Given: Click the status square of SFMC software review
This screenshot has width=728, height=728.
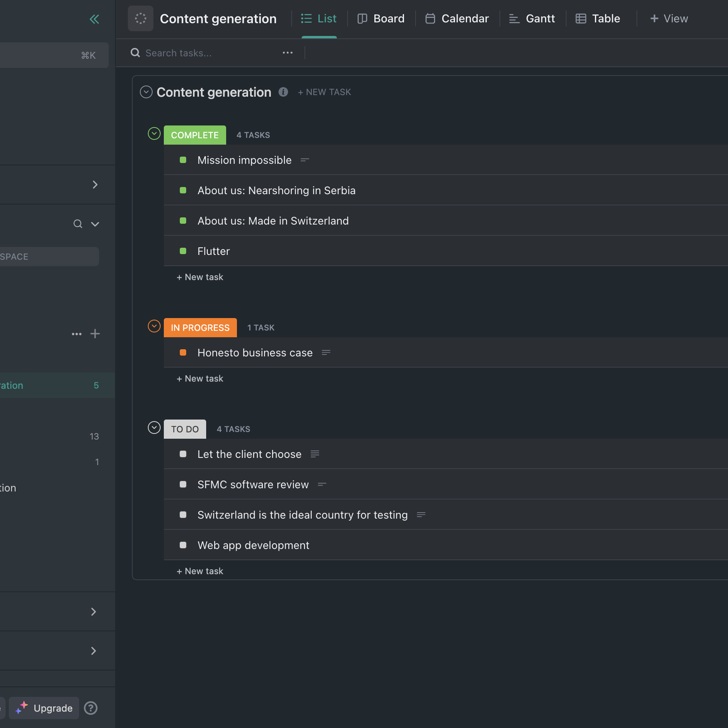Looking at the screenshot, I should (x=183, y=484).
